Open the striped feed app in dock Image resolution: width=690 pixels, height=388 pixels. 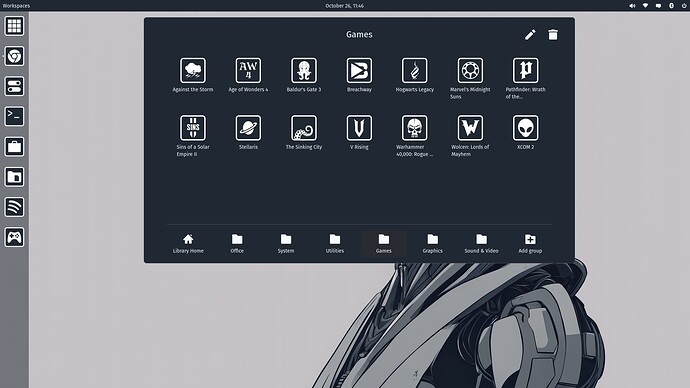(15, 207)
